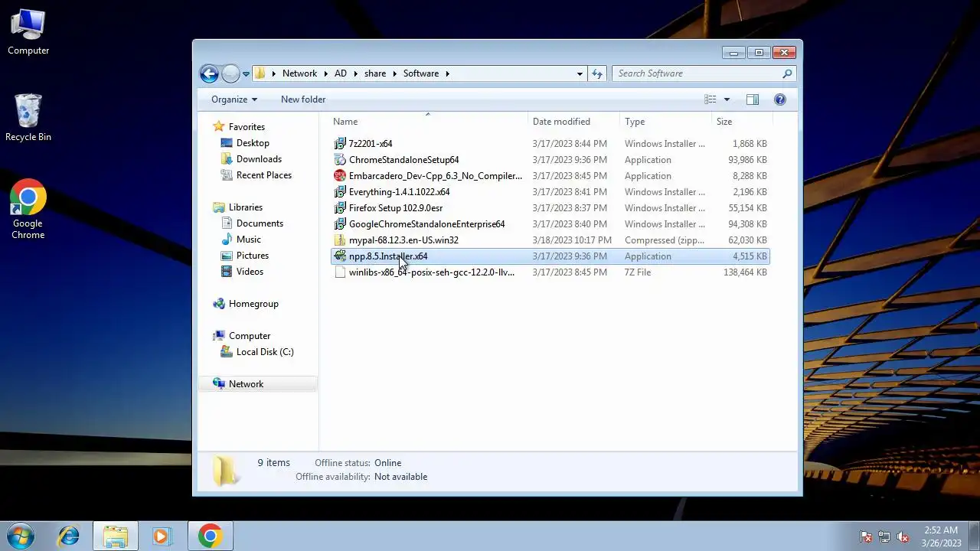Viewport: 980px width, 551px height.
Task: Toggle the preview pane icon
Action: point(753,99)
